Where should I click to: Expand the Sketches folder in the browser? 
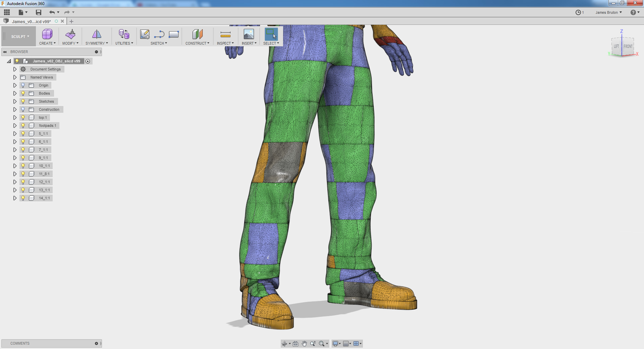[15, 101]
